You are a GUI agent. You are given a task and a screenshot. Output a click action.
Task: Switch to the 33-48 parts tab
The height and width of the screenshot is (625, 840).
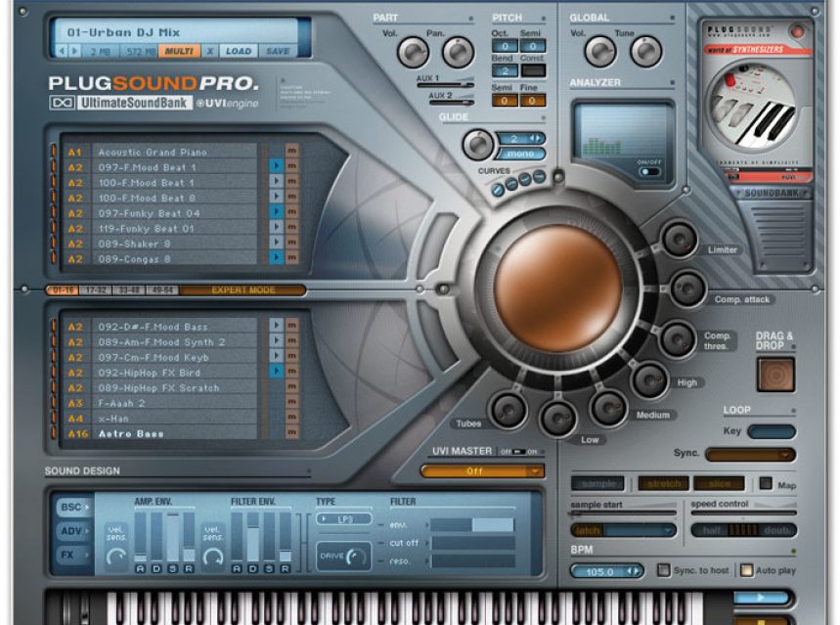(129, 290)
